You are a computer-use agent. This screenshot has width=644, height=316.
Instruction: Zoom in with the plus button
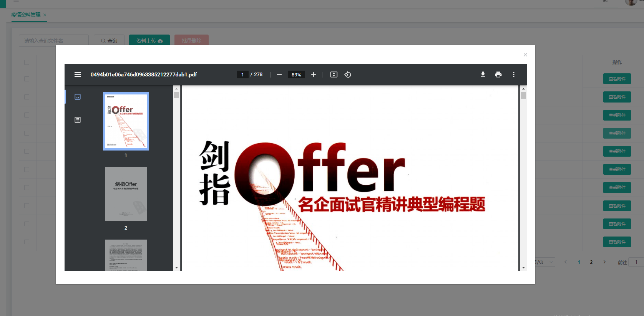click(314, 74)
